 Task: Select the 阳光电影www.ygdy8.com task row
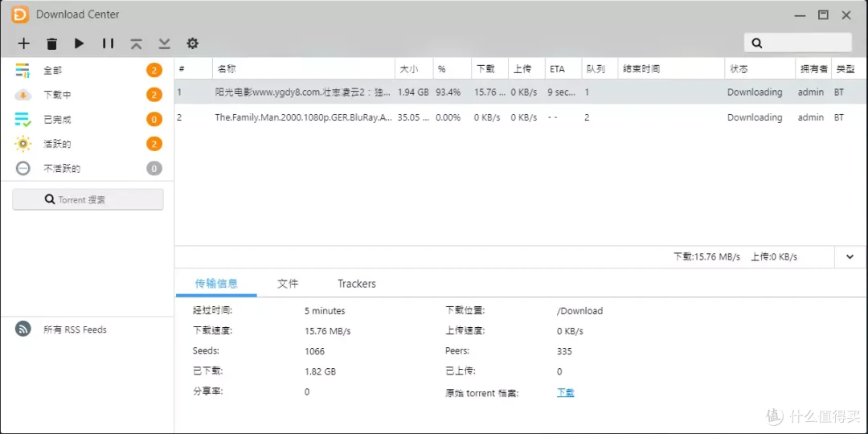(521, 92)
